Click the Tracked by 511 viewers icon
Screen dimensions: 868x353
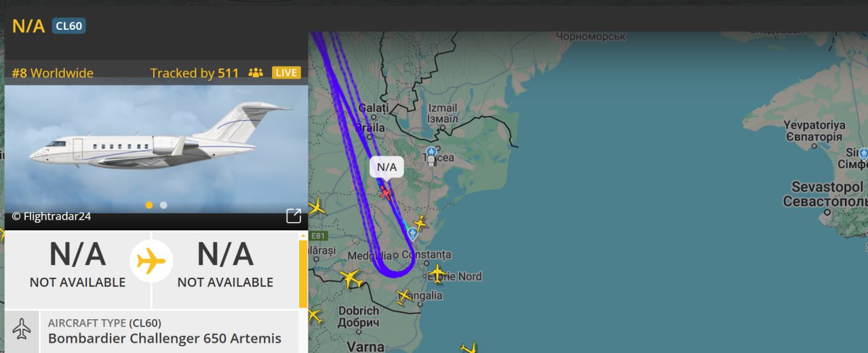(x=256, y=72)
